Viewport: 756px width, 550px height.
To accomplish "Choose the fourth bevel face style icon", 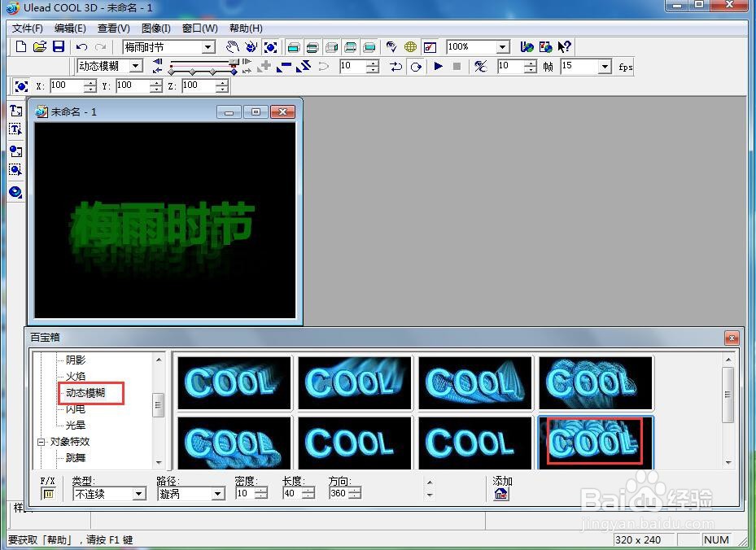I will coord(351,47).
